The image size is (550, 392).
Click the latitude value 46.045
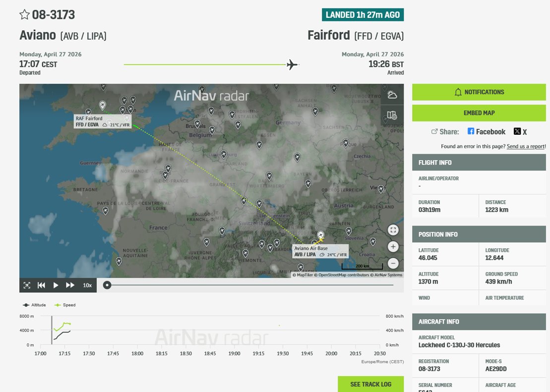click(428, 258)
